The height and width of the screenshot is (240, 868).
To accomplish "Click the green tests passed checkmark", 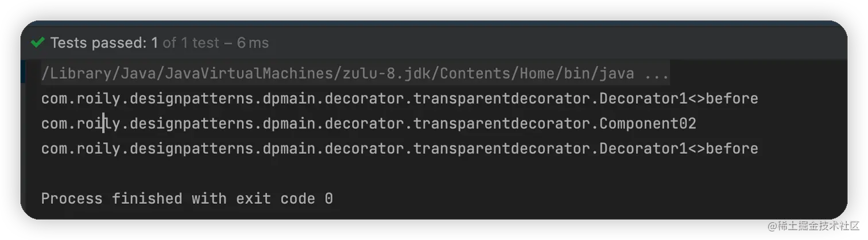I will point(38,43).
